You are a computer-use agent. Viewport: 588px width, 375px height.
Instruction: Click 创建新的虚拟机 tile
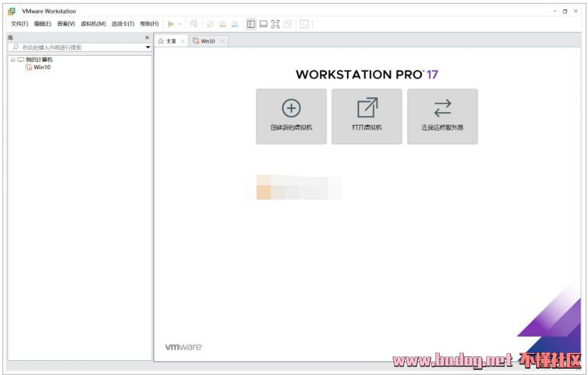(292, 116)
